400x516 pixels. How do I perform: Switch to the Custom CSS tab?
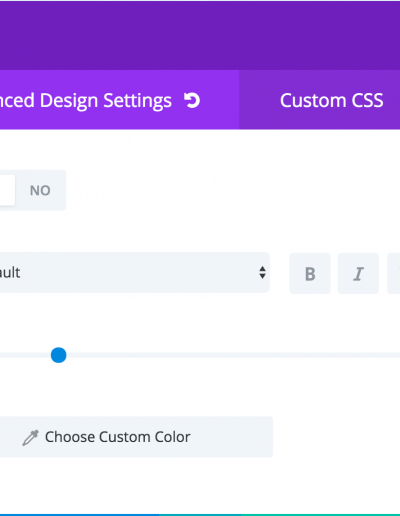tap(319, 100)
